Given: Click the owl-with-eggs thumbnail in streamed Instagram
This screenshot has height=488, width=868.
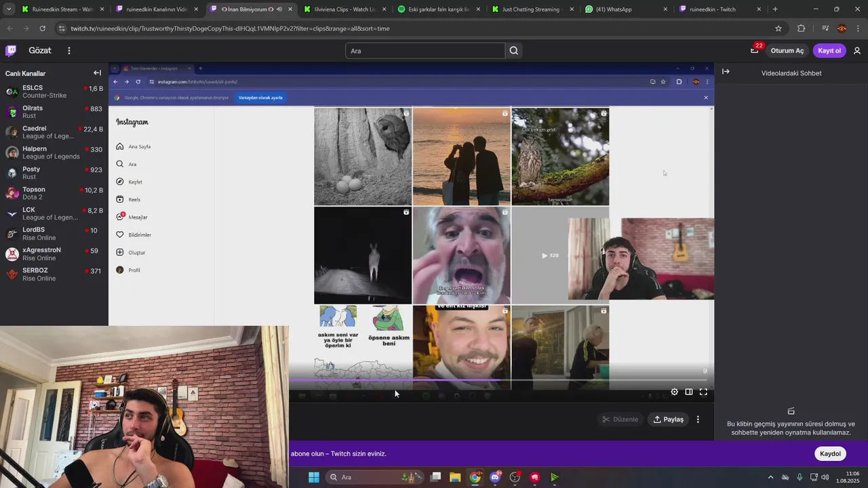Looking at the screenshot, I should (x=363, y=157).
